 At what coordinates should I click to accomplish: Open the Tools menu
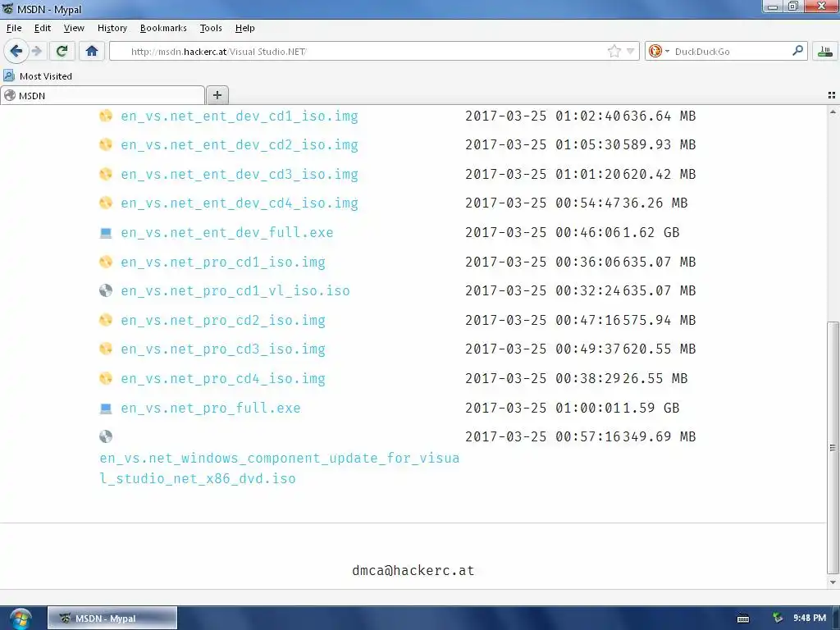211,28
